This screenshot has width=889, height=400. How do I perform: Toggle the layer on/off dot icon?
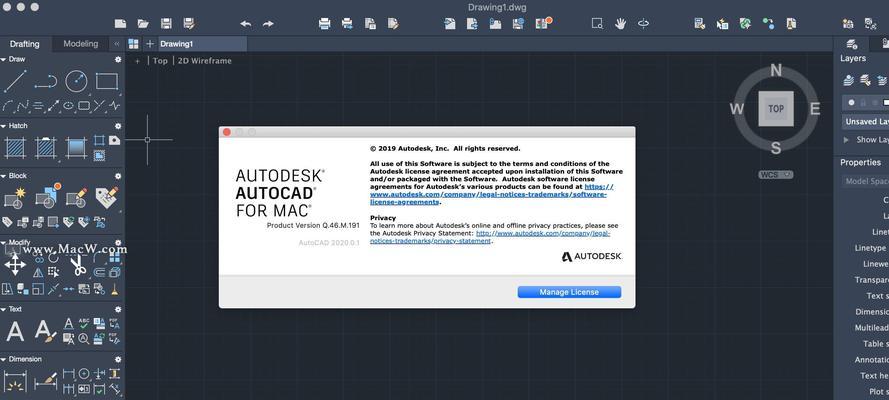pyautogui.click(x=851, y=103)
